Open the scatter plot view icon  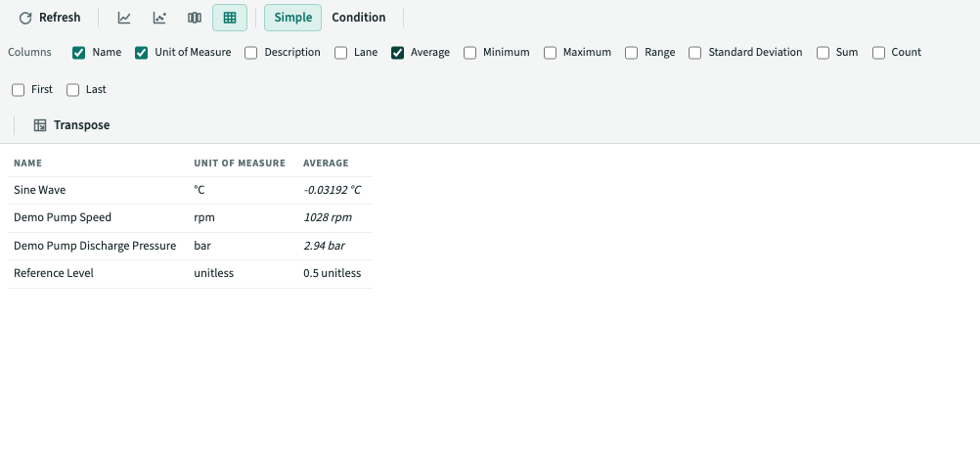(159, 18)
